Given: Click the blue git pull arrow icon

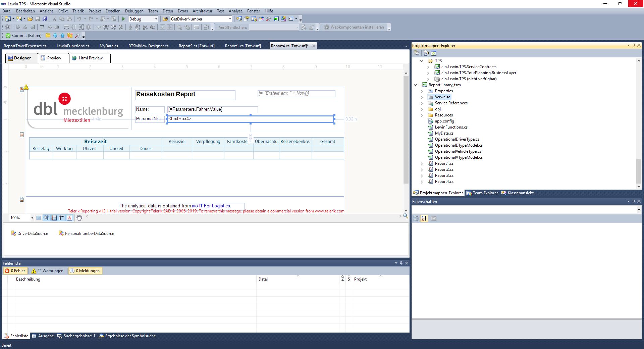Looking at the screenshot, I should point(55,36).
